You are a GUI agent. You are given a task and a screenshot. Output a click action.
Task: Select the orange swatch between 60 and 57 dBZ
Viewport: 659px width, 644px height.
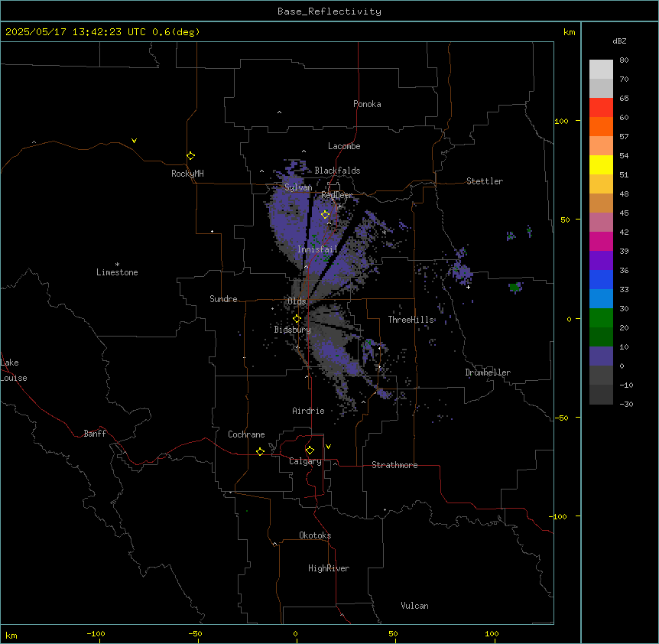coord(601,126)
